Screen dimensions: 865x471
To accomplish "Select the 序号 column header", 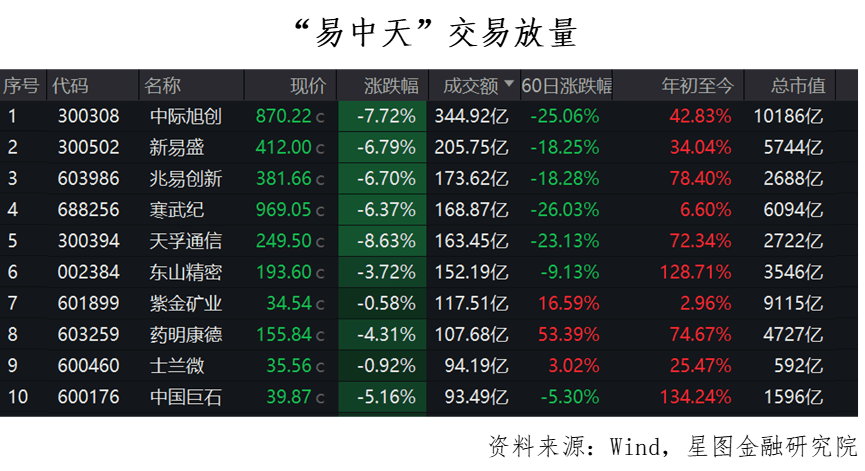I will click(x=23, y=85).
